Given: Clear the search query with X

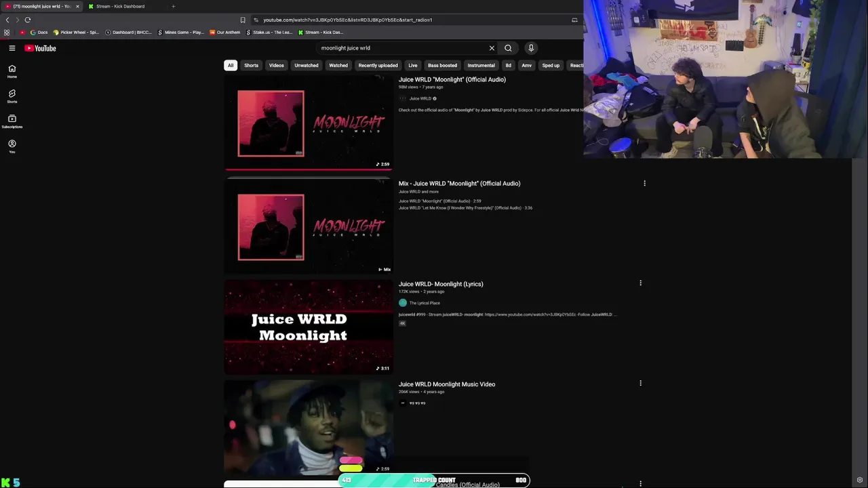Looking at the screenshot, I should [492, 48].
